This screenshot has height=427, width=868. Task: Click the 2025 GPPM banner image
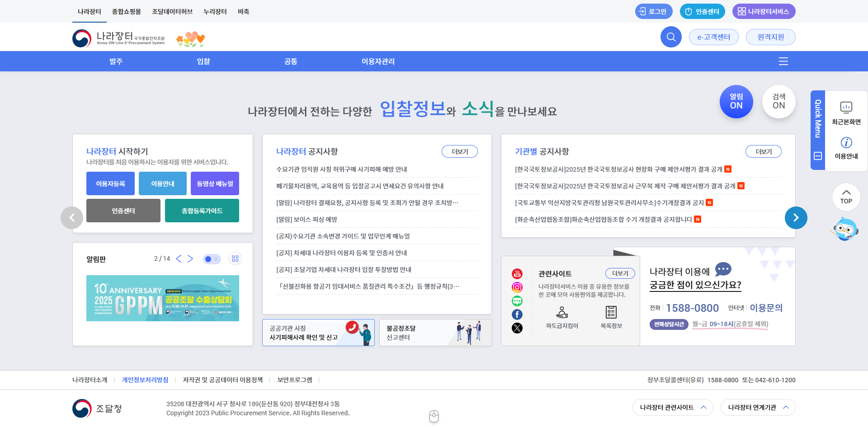click(162, 298)
